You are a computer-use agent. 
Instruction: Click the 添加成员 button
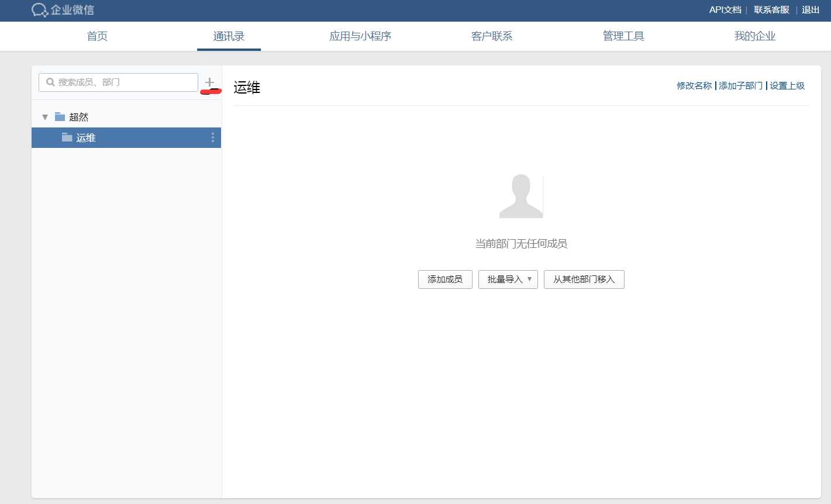coord(445,279)
